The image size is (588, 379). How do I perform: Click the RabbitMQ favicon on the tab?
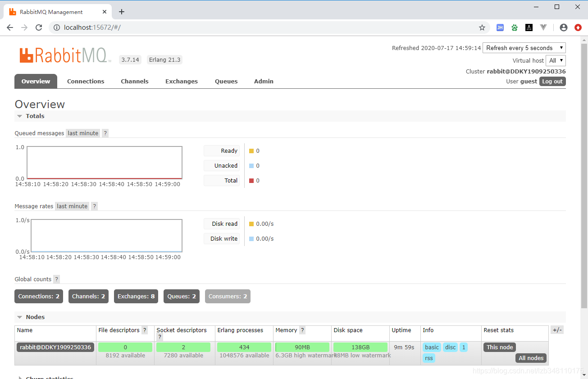coord(13,12)
